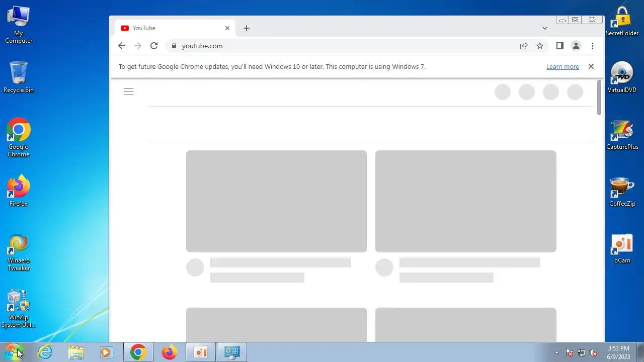Open the network tray icon
The image size is (644, 362).
coord(581,352)
